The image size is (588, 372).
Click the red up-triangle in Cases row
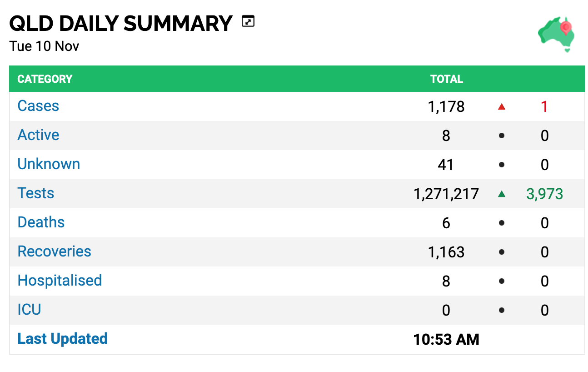point(501,107)
